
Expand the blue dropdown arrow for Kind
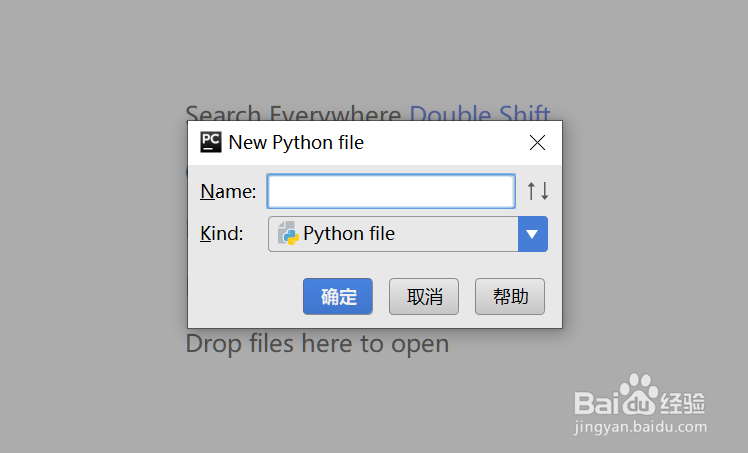click(533, 234)
